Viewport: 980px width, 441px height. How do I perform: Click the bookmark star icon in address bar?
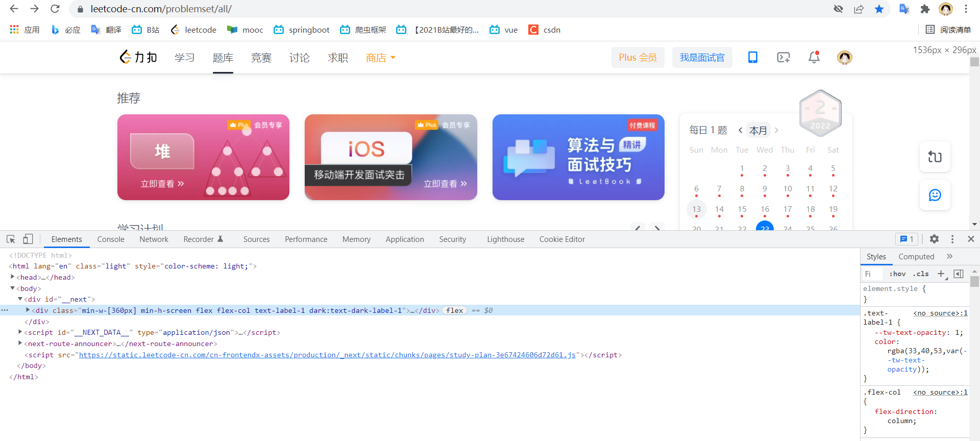pos(879,9)
